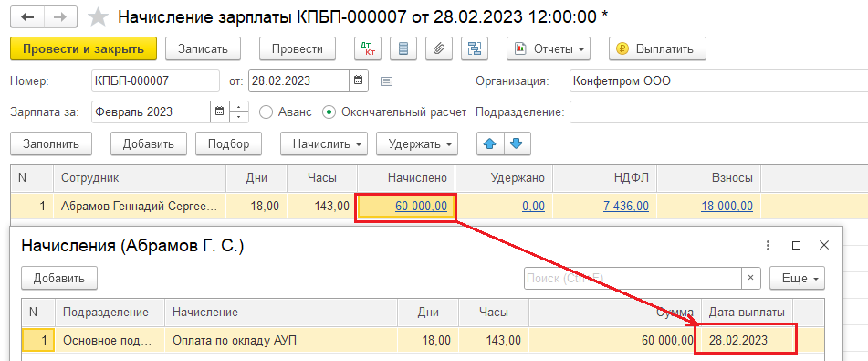Click the paperclip attached files icon
This screenshot has height=361, width=868.
[439, 48]
